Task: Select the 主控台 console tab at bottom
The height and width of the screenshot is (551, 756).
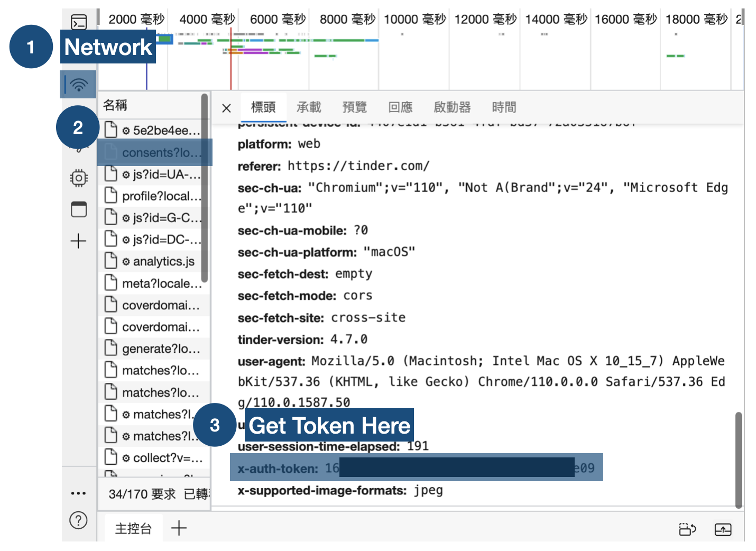Action: pyautogui.click(x=133, y=528)
